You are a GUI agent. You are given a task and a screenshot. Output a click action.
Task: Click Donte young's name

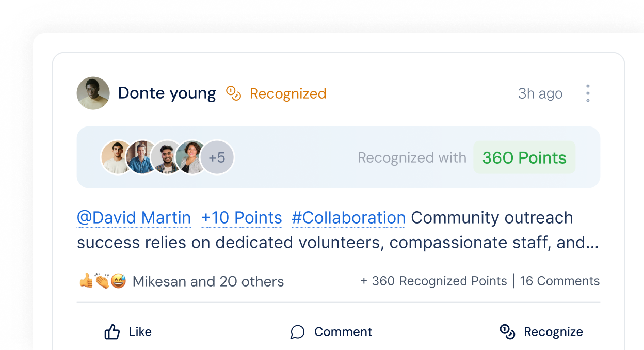[167, 93]
